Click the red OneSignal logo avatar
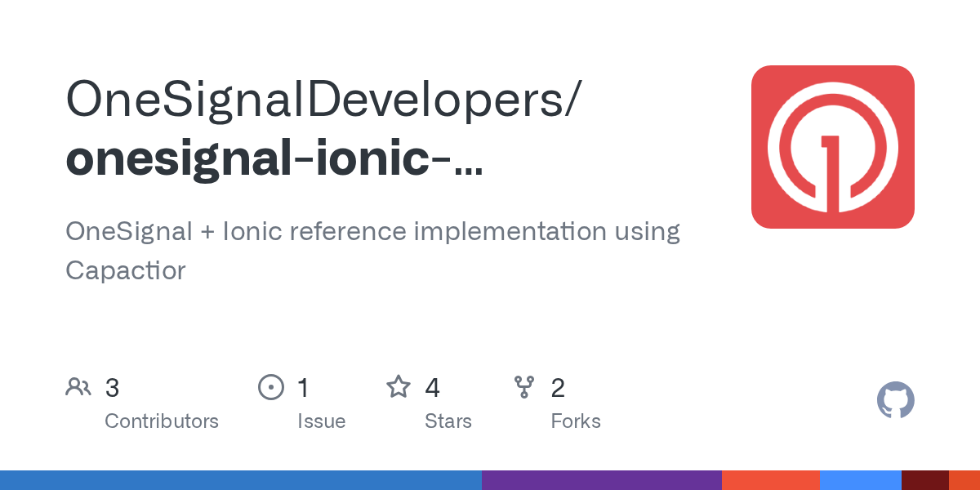The height and width of the screenshot is (490, 980). [x=833, y=147]
